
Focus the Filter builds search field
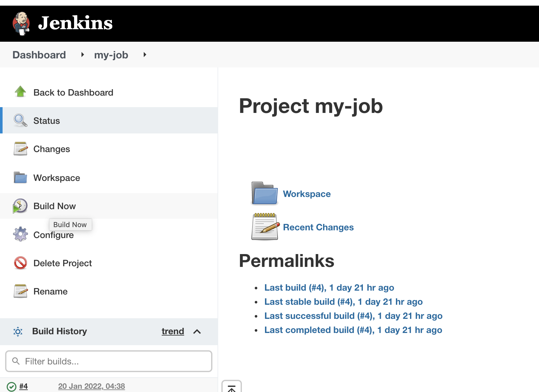[109, 361]
